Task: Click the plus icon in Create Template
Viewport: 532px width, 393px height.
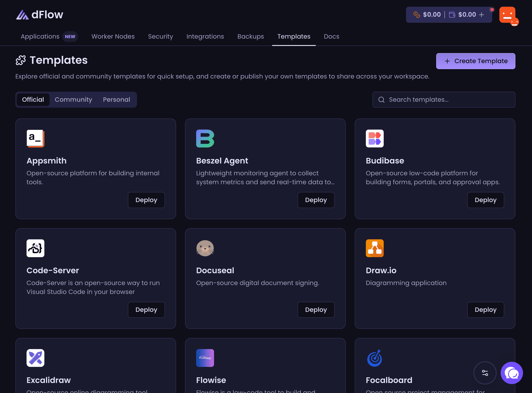Action: (447, 61)
